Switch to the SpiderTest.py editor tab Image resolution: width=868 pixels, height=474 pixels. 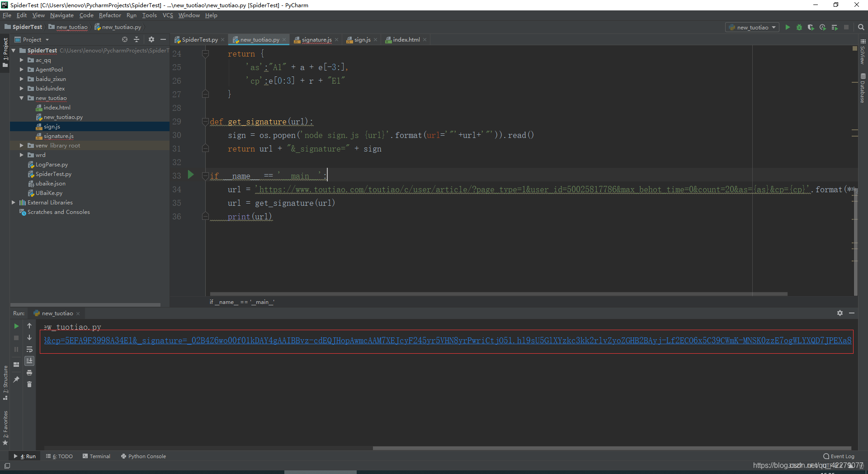coord(199,39)
